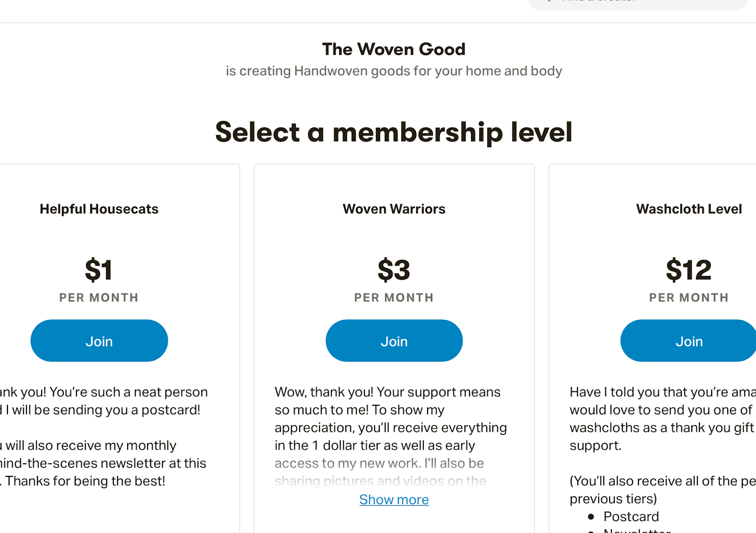This screenshot has height=533, width=756.
Task: Click the $1 price amount
Action: coord(99,270)
